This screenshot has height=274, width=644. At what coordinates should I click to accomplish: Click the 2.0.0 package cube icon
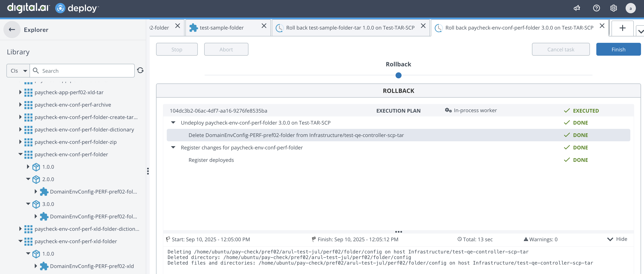36,179
